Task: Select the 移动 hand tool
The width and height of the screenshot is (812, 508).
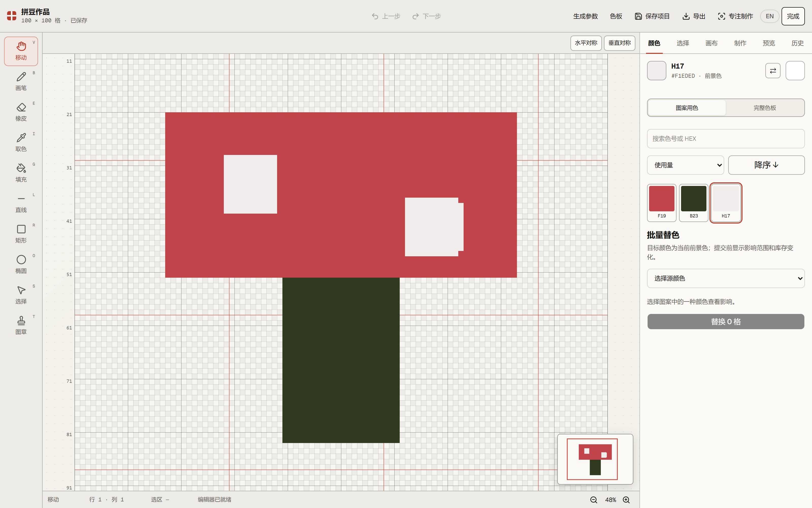Action: coord(21,51)
